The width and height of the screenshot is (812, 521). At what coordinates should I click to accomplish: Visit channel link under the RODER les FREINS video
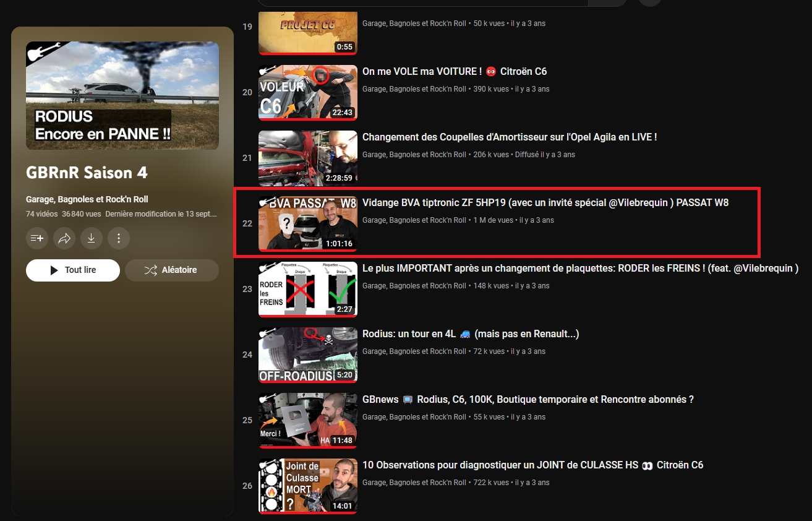click(x=414, y=286)
